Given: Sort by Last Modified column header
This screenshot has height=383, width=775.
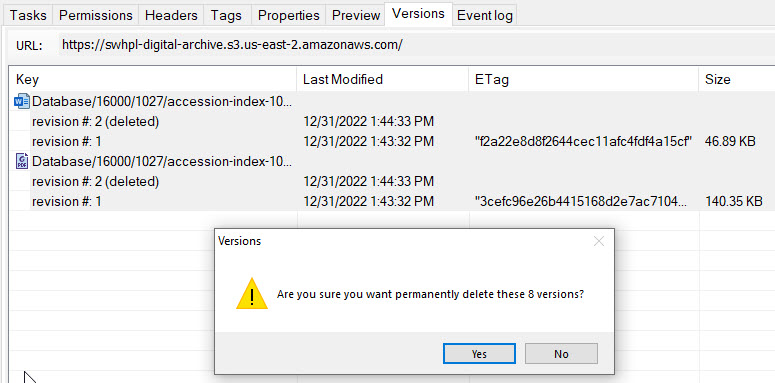Looking at the screenshot, I should 383,79.
